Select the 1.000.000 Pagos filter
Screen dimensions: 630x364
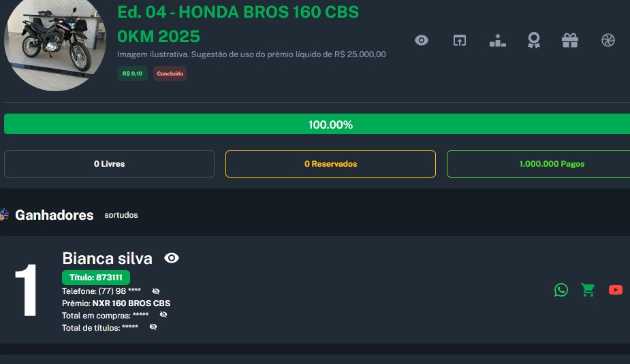(x=538, y=164)
